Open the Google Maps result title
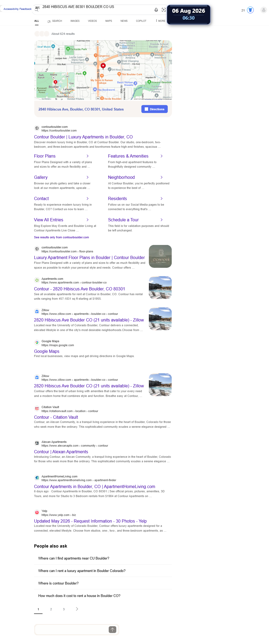269x644 pixels. tap(47, 351)
